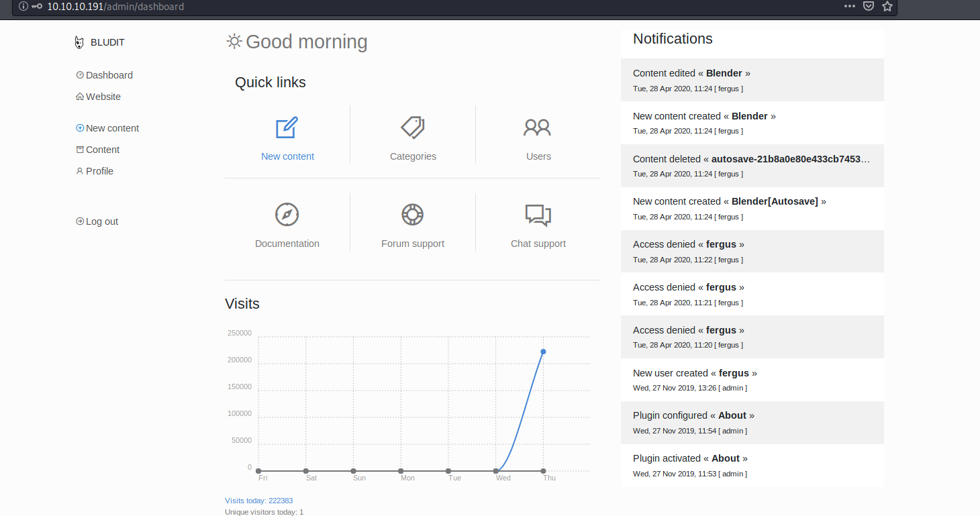This screenshot has height=516, width=980.
Task: Click the Forum support lifebuoy icon
Action: click(x=412, y=215)
